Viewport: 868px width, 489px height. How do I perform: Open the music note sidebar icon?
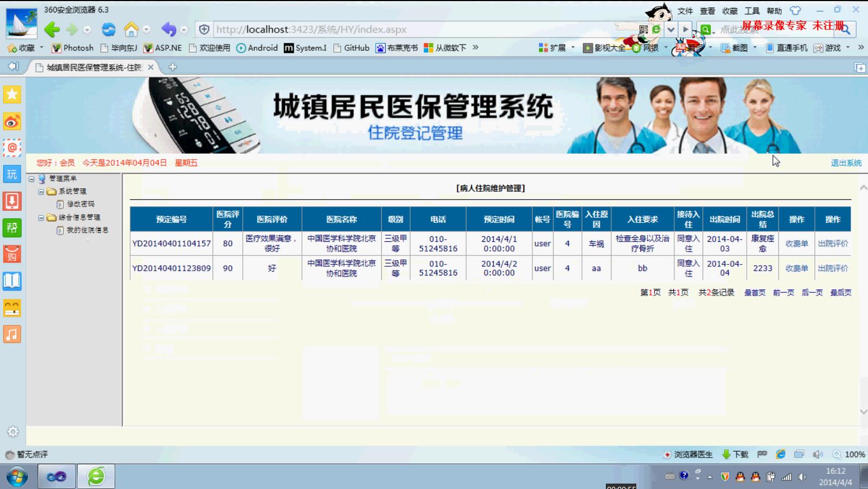(12, 334)
